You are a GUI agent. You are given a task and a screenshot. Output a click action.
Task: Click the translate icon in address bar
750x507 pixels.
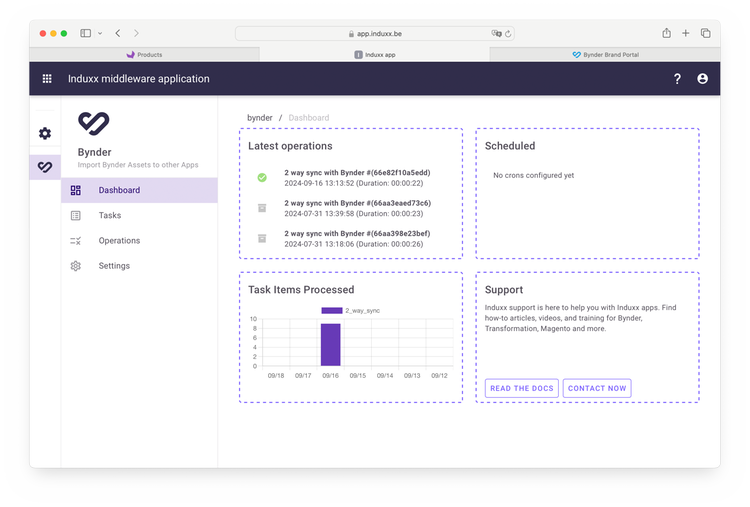point(496,33)
